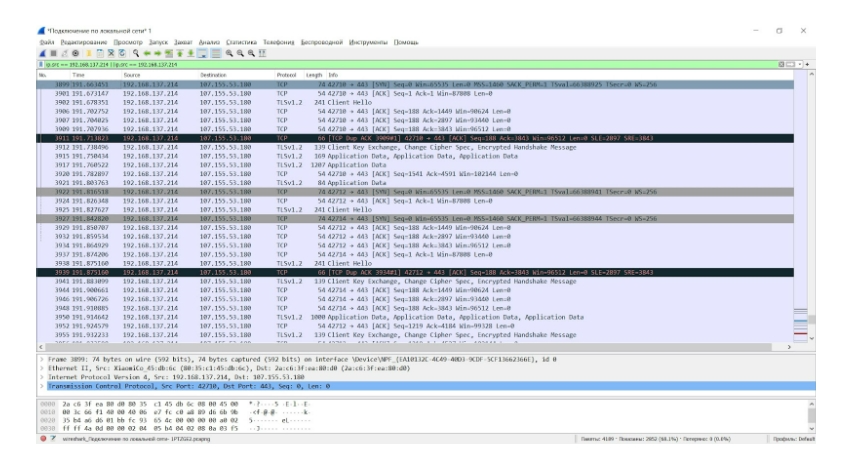
Task: Select packet 3922 SYN row for port 42712
Action: coord(415,192)
